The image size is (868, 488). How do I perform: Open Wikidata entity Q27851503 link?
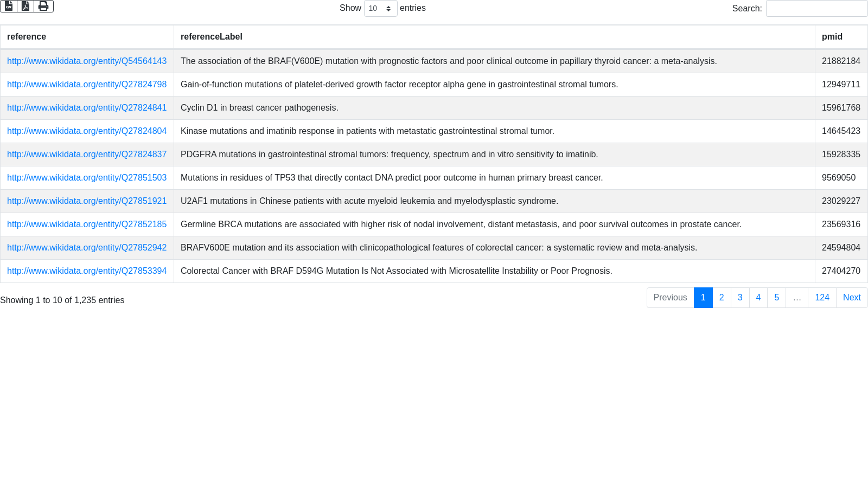click(x=87, y=178)
